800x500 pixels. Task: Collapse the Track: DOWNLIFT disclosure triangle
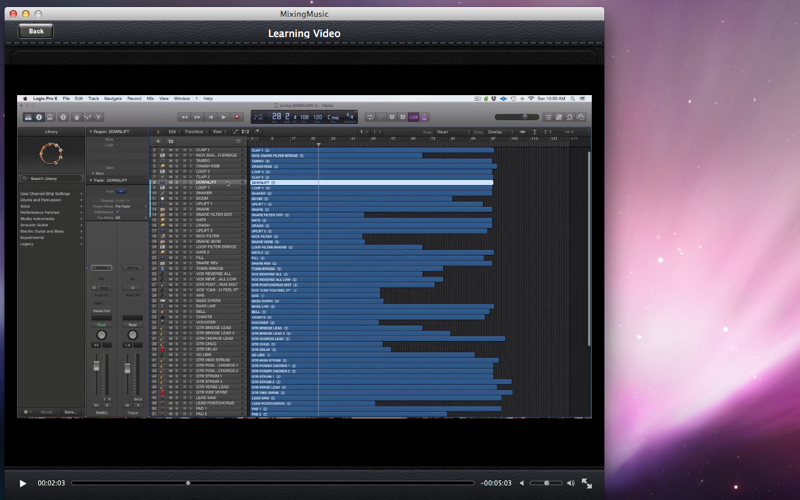[x=91, y=181]
